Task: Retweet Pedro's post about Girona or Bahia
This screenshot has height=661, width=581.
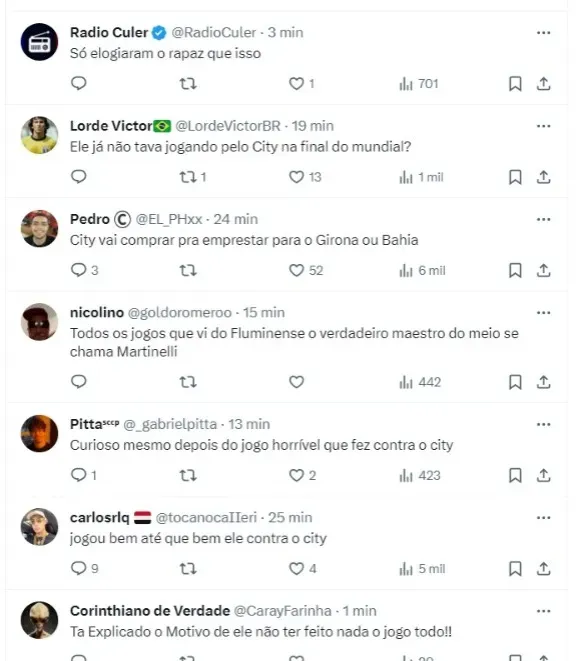Action: coord(188,270)
